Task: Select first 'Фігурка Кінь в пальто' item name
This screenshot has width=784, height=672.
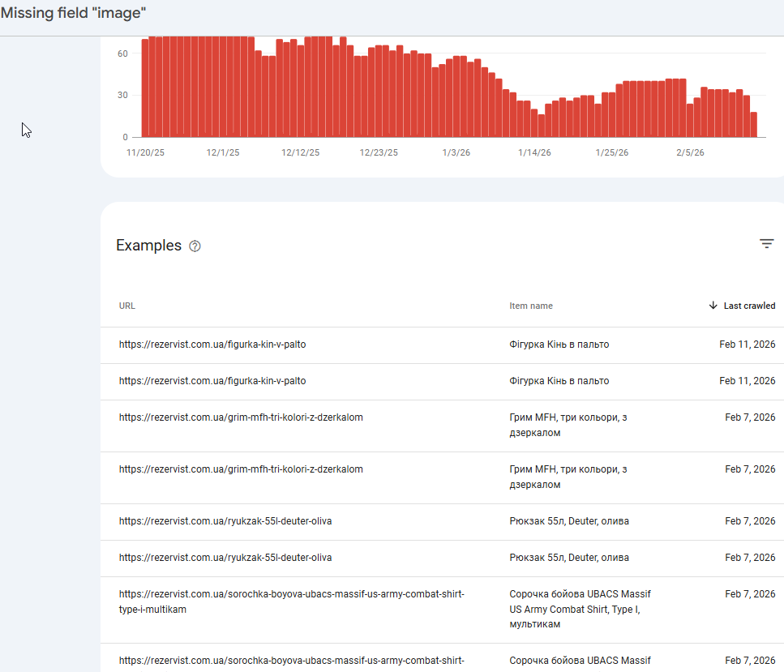Action: pos(559,345)
